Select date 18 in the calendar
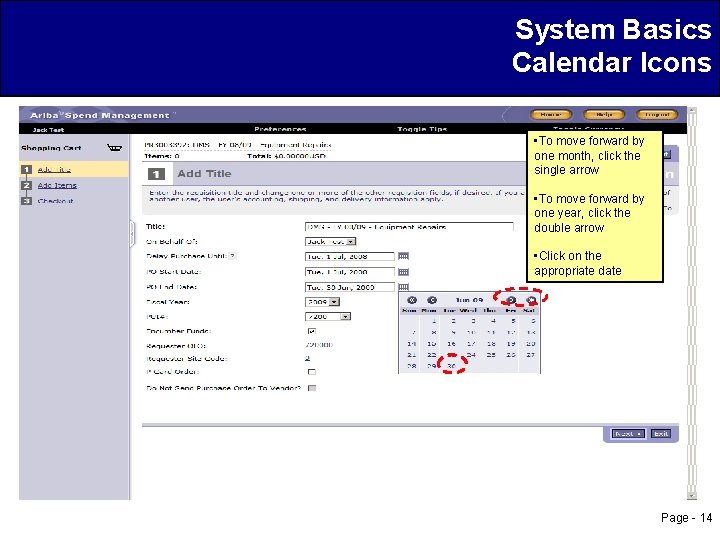 click(491, 343)
